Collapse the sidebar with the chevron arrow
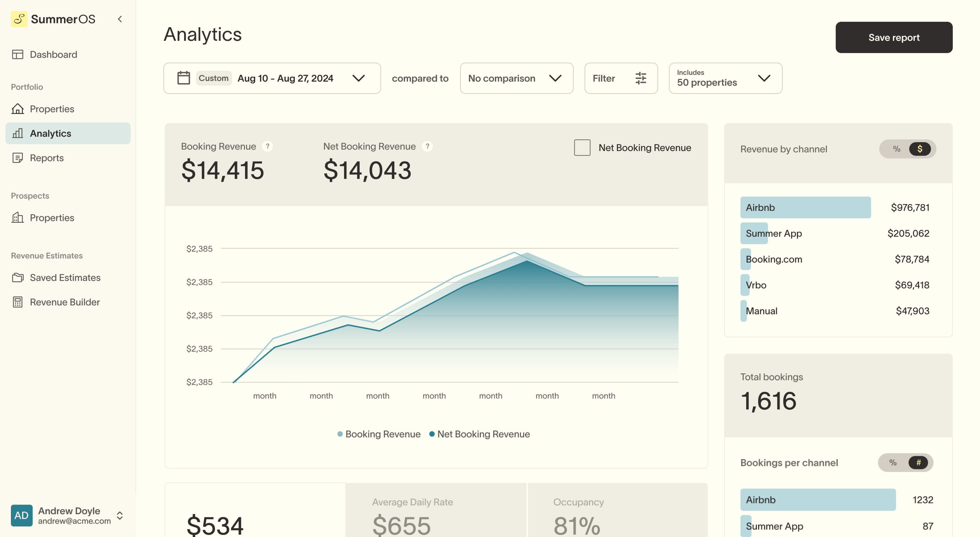The image size is (980, 537). pos(120,19)
